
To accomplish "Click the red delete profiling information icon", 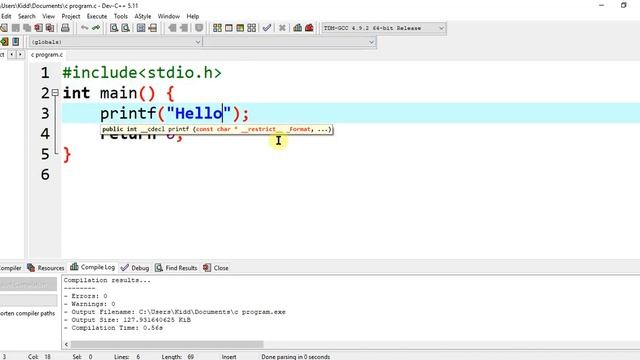I will coord(309,28).
